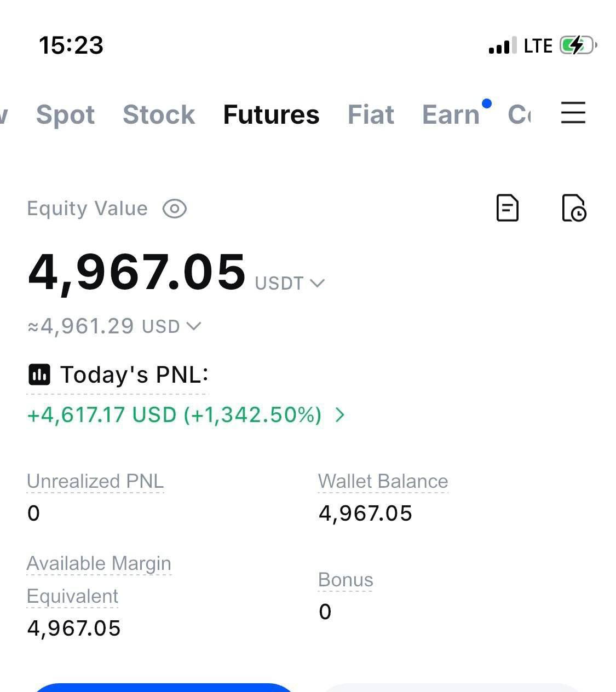Tap the Wallet Balance label

(383, 481)
